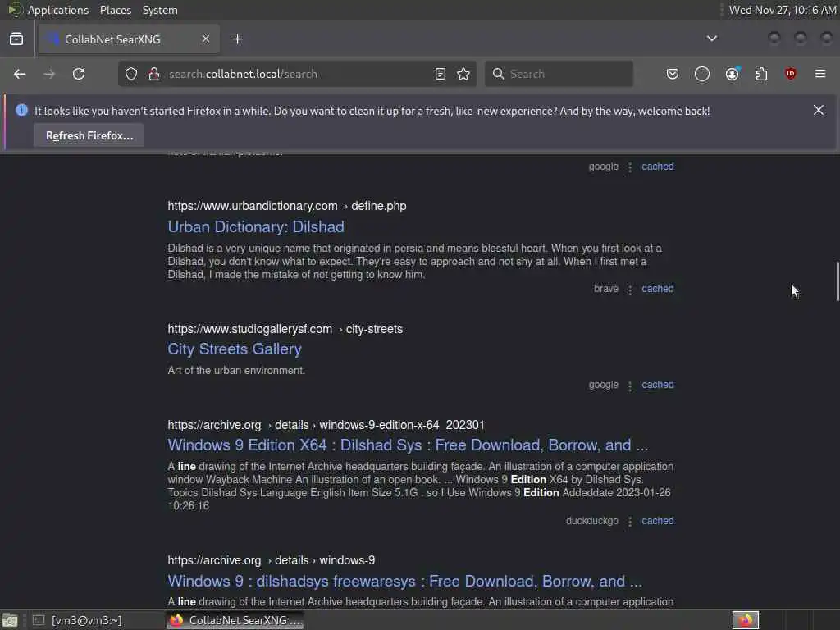This screenshot has width=840, height=630.
Task: Click archive.org windows-9-edition-x-64_202301 URL
Action: click(326, 425)
